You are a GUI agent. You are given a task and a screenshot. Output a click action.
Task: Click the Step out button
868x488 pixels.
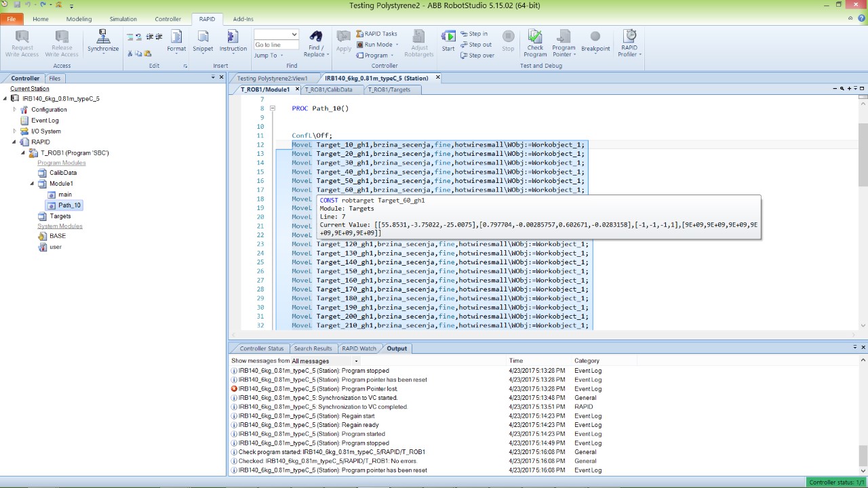475,45
